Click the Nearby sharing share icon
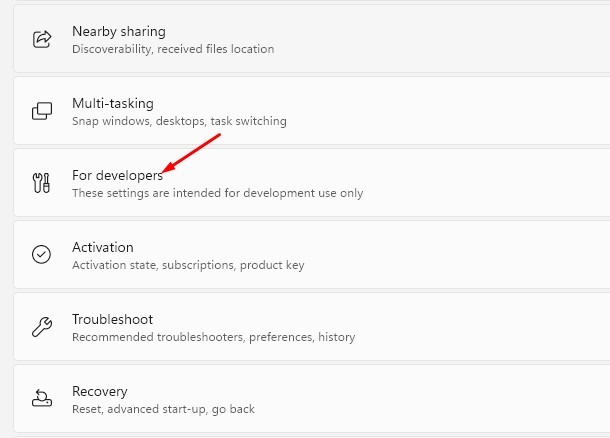The image size is (610, 438). [42, 39]
